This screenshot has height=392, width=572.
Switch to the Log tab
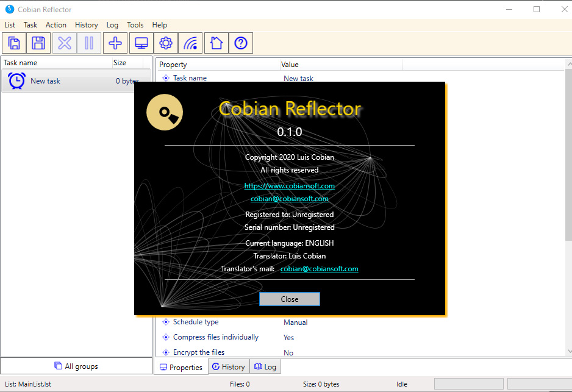tap(265, 366)
